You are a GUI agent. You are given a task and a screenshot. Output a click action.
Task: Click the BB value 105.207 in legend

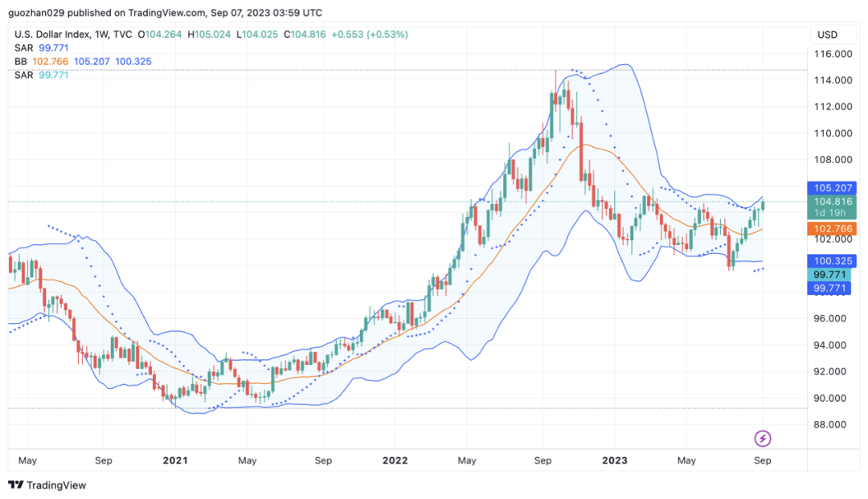[x=92, y=61]
